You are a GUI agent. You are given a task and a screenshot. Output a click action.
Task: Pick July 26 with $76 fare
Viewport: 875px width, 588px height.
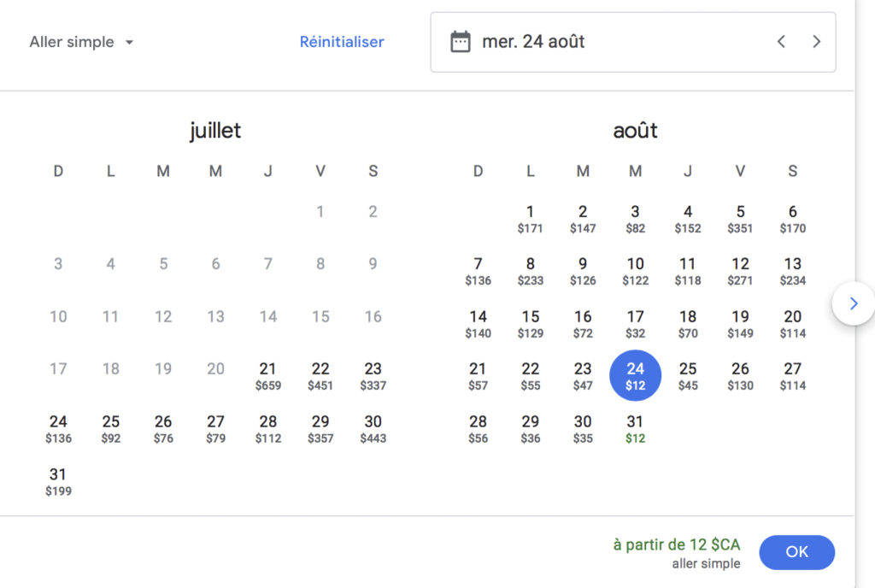point(163,429)
